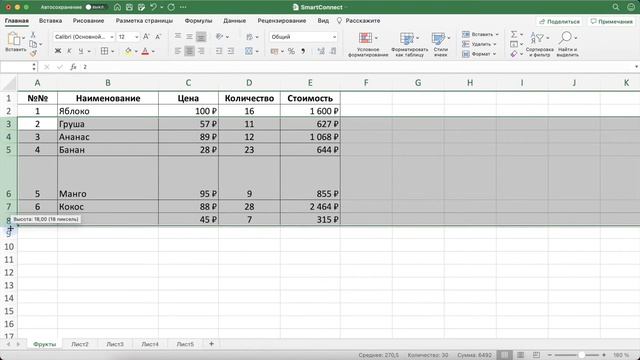Open the Рецензирование ribbon tab
This screenshot has height=360, width=640.
click(x=282, y=20)
